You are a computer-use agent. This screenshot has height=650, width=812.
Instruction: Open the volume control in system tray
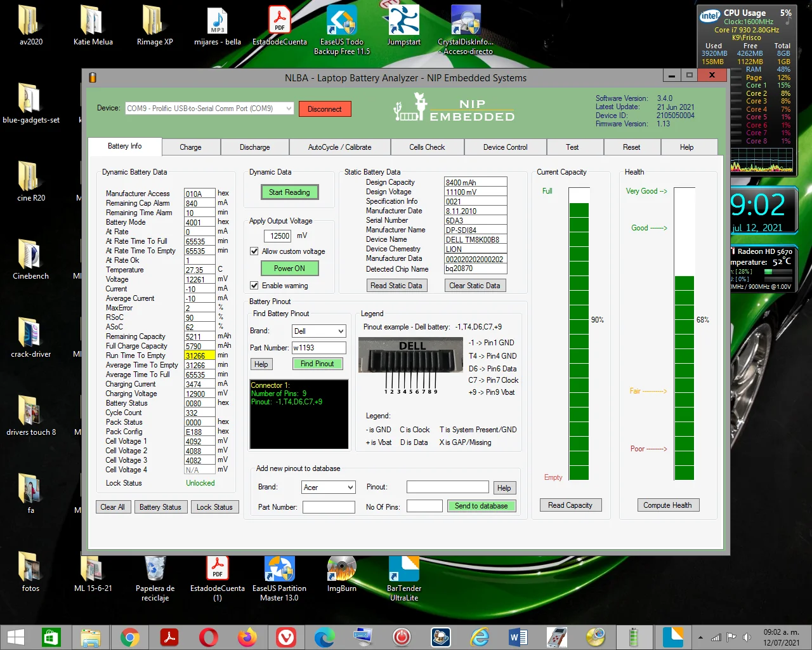tap(747, 637)
